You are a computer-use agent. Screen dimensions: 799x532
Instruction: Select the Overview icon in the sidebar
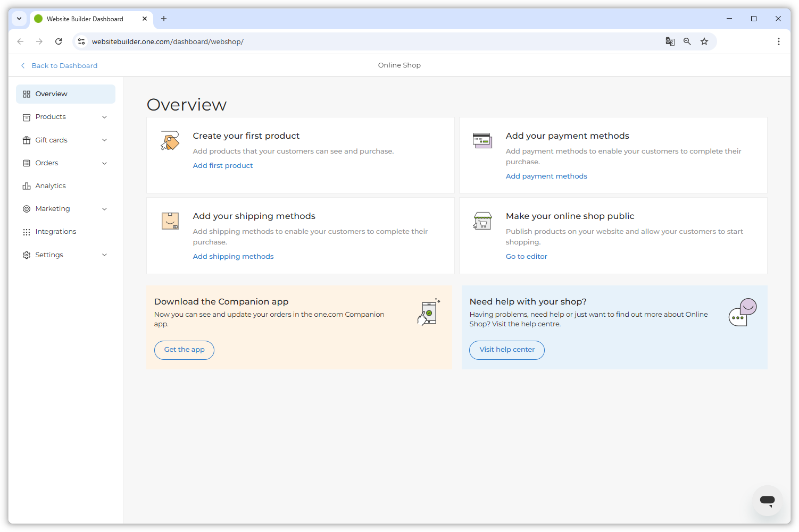coord(27,94)
